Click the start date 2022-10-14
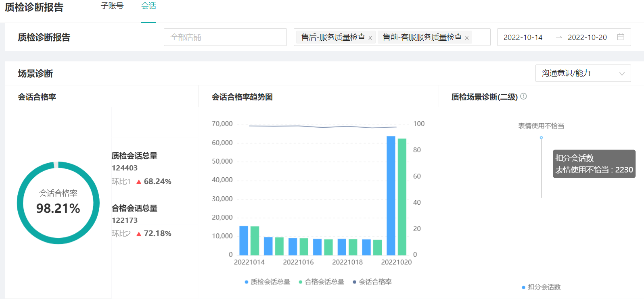 523,37
